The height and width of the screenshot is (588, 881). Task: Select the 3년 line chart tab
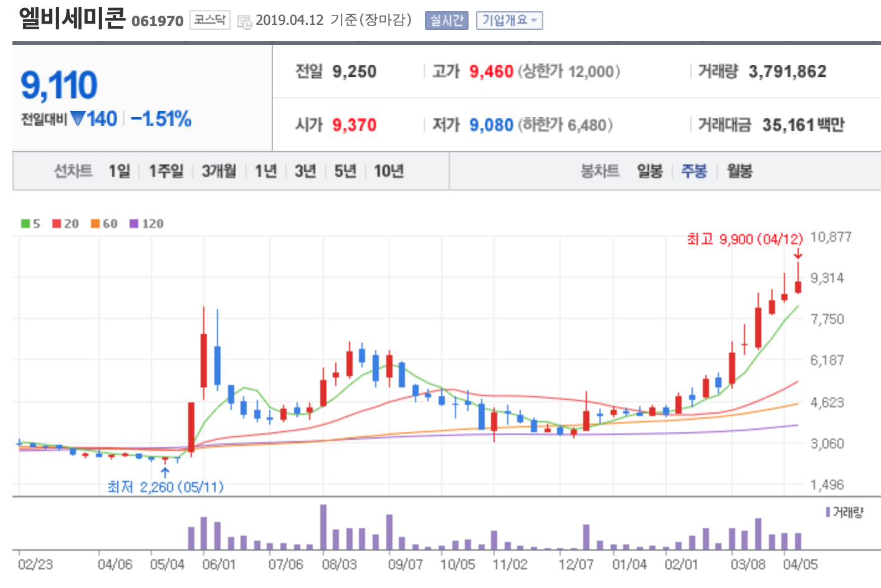[x=305, y=171]
